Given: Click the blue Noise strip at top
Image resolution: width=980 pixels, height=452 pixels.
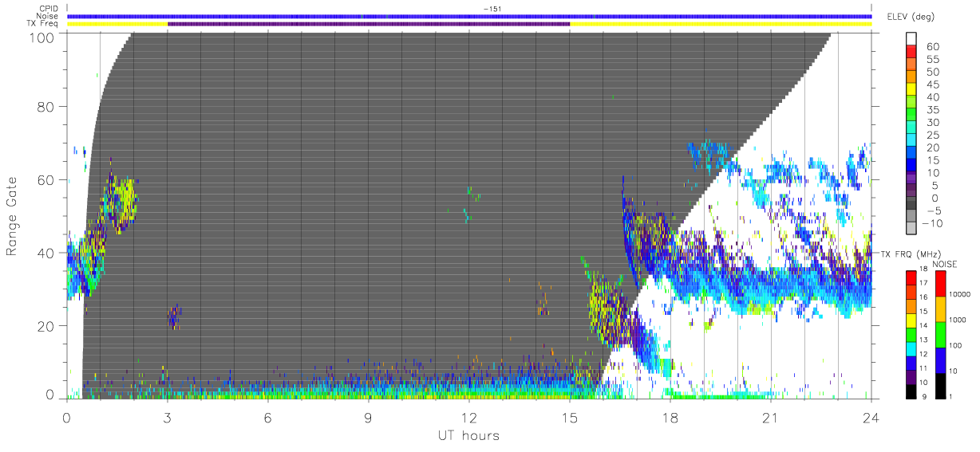Looking at the screenshot, I should pos(469,16).
